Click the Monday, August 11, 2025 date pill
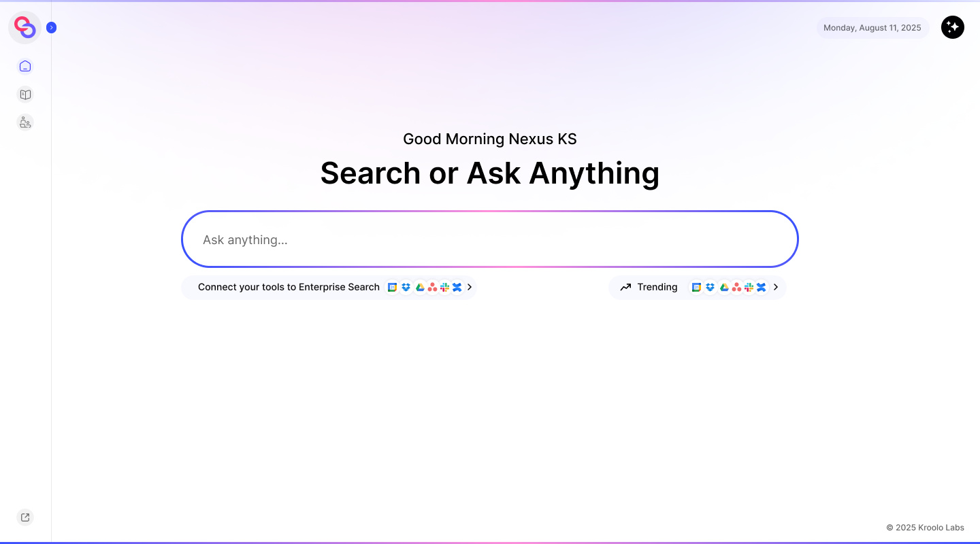 click(x=872, y=28)
